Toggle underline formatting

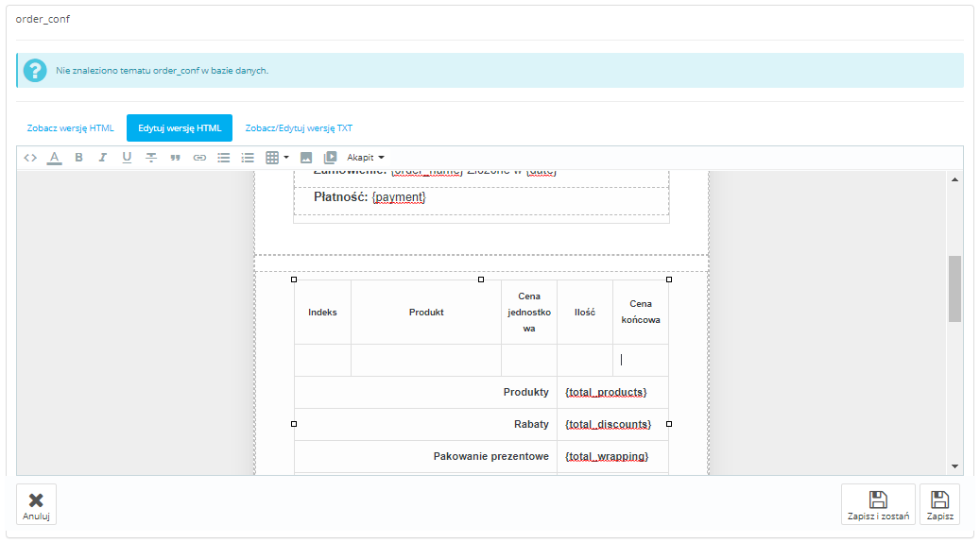coord(127,158)
